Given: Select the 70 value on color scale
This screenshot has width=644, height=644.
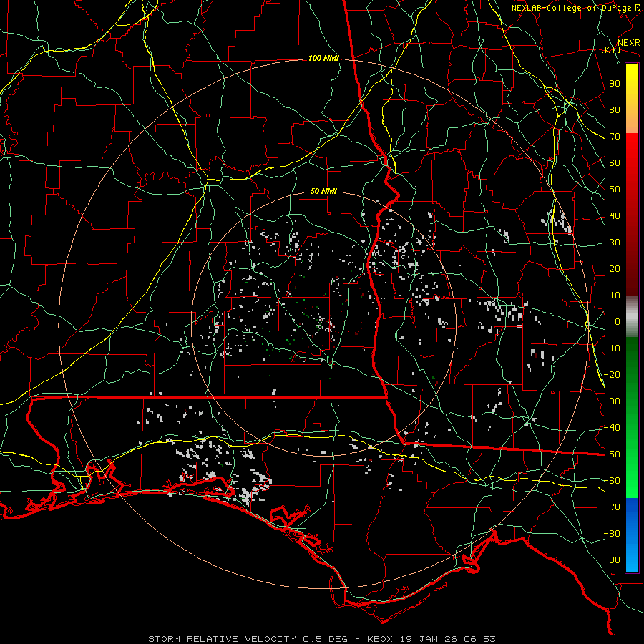Looking at the screenshot, I should [615, 137].
